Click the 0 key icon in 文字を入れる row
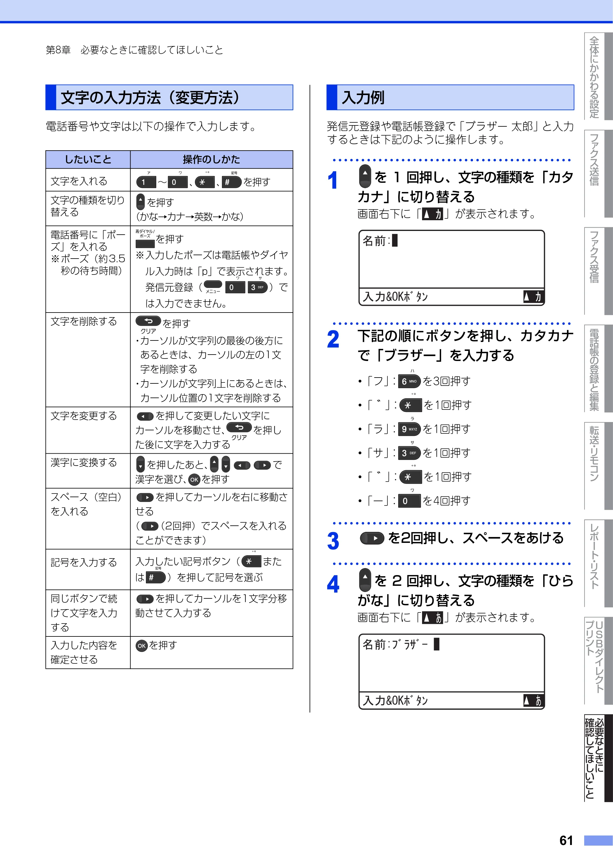The image size is (613, 868). click(x=177, y=182)
